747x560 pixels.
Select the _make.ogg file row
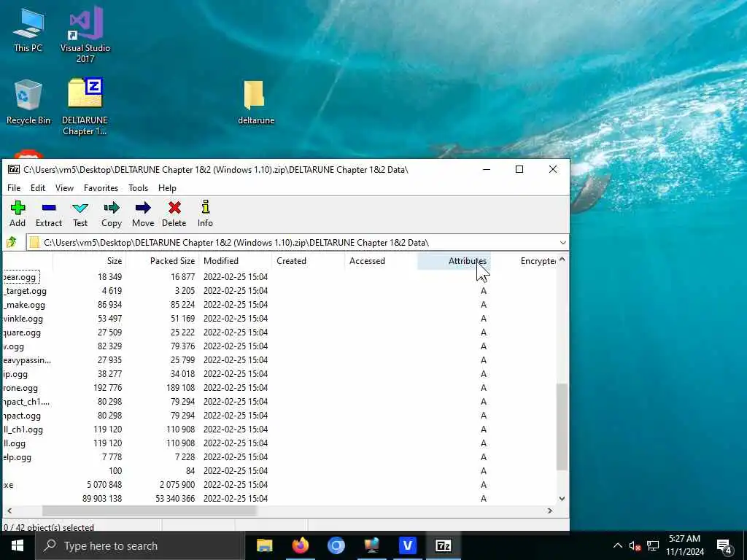tap(279, 305)
